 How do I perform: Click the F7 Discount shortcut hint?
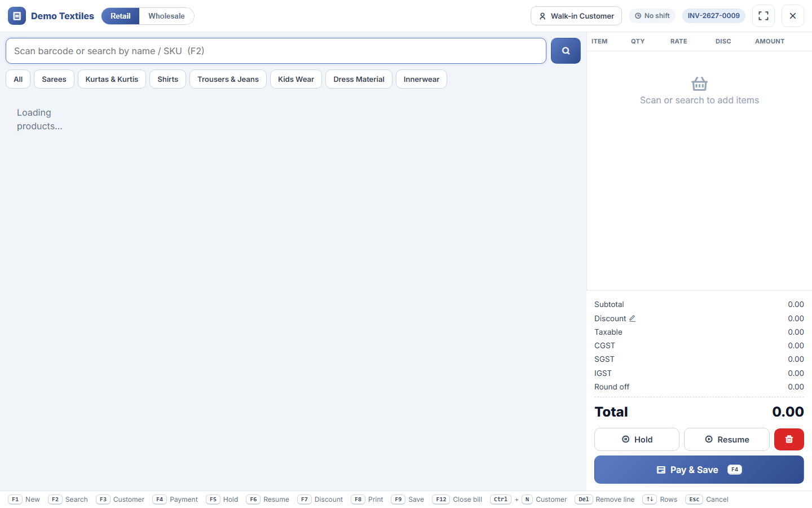[x=320, y=500]
